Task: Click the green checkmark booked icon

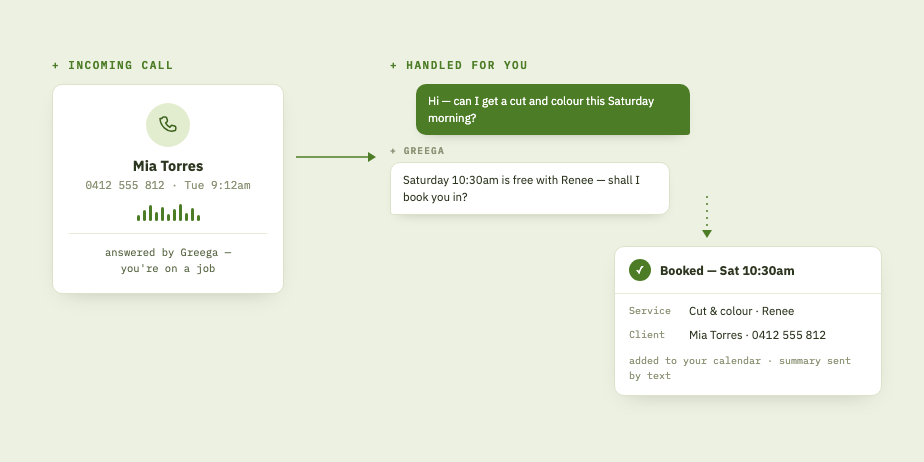Action: pos(640,270)
